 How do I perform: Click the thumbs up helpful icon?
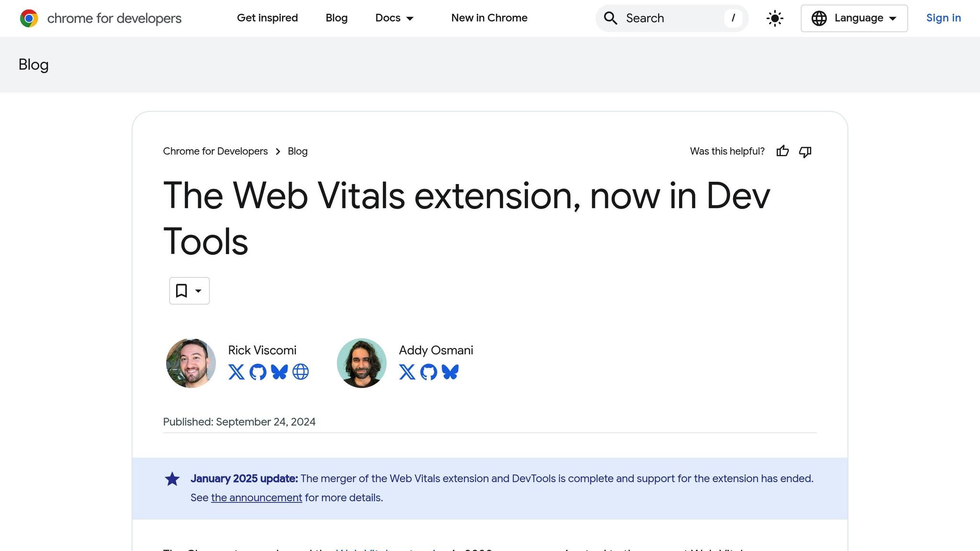click(x=782, y=151)
